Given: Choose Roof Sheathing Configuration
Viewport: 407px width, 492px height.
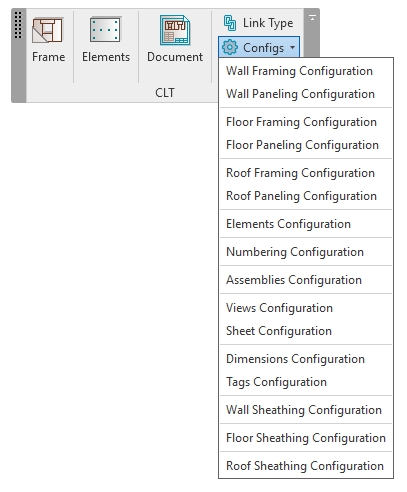Looking at the screenshot, I should coord(306,466).
